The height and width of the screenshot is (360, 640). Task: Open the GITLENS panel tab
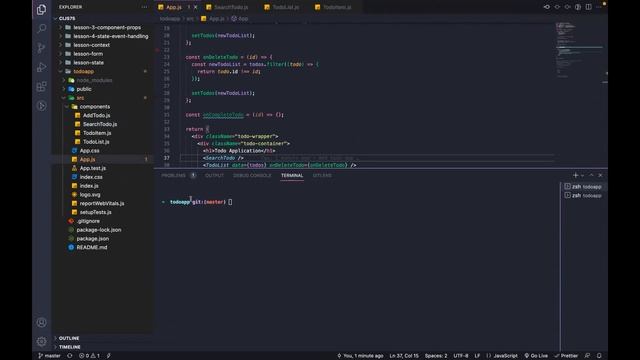[322, 176]
